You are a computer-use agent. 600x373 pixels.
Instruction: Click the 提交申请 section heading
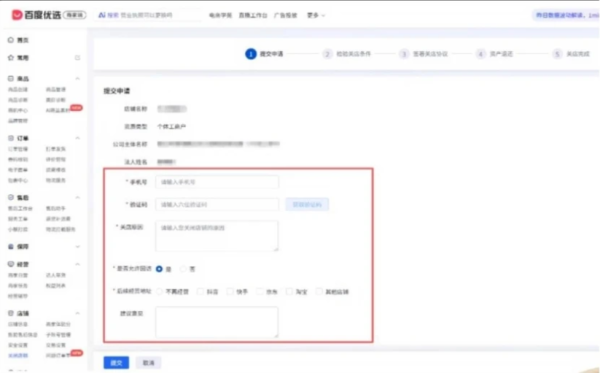click(x=117, y=91)
